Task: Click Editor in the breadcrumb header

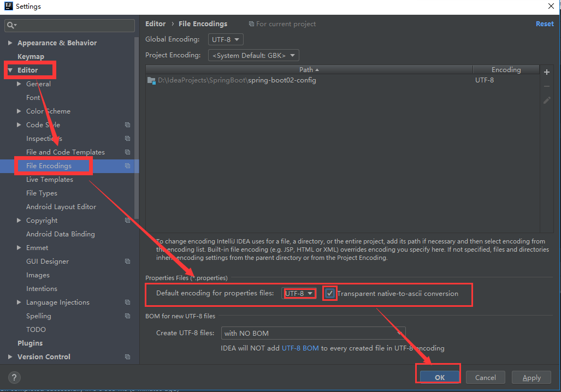Action: coord(155,24)
